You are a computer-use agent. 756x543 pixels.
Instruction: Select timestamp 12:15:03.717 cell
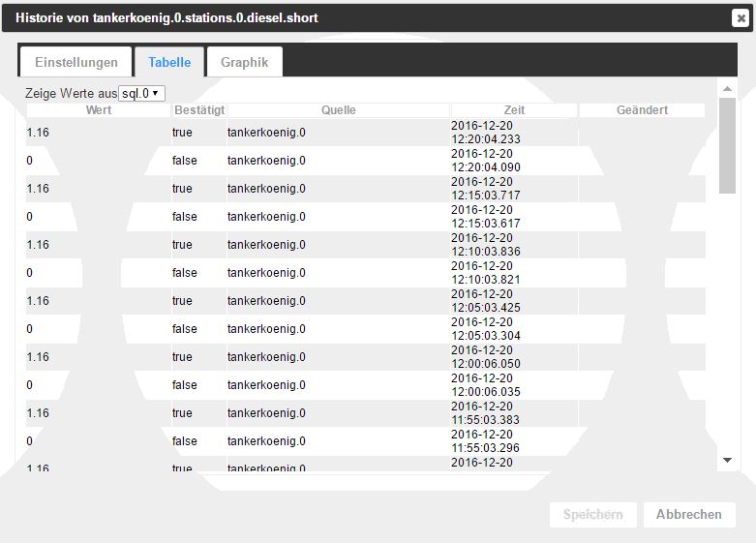pos(514,189)
